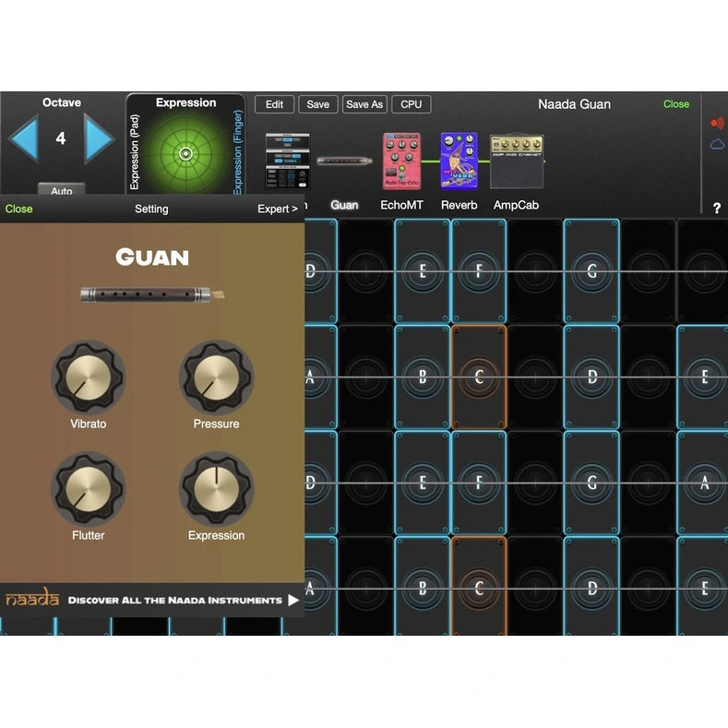Screen dimensions: 728x728
Task: Select the Guan instrument icon in chain
Action: click(344, 161)
